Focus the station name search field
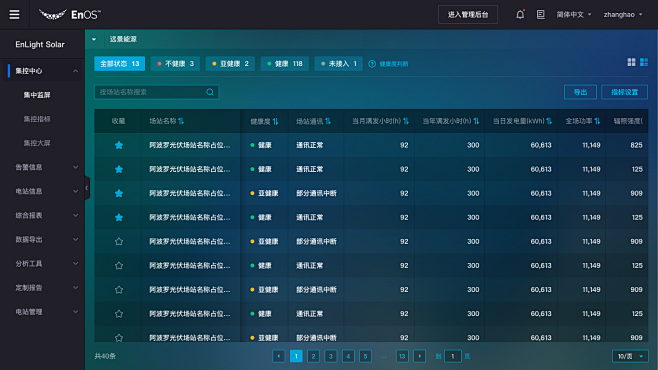The image size is (658, 370). (156, 92)
